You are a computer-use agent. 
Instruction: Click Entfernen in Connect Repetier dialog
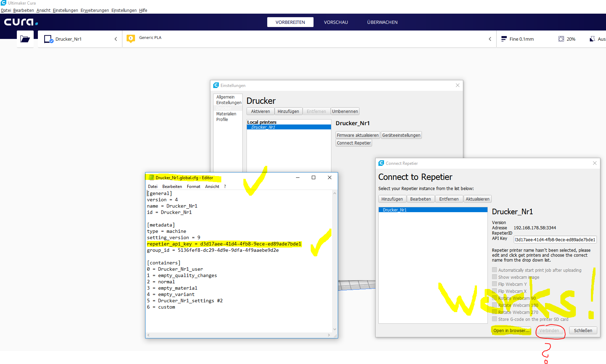point(449,199)
